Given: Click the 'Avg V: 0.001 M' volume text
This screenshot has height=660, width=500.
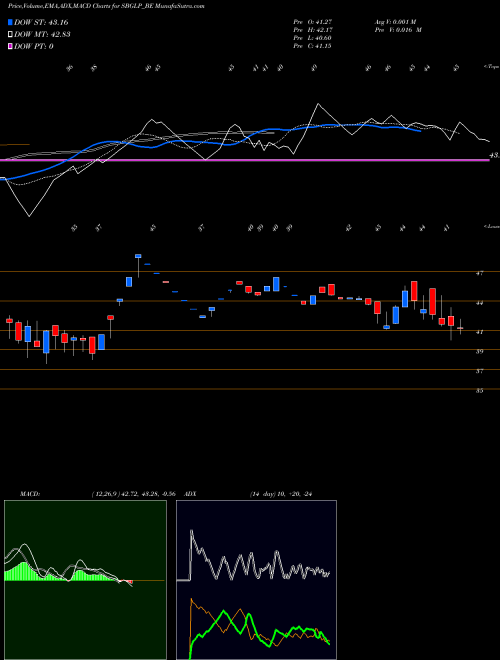Looking at the screenshot, I should click(398, 22).
